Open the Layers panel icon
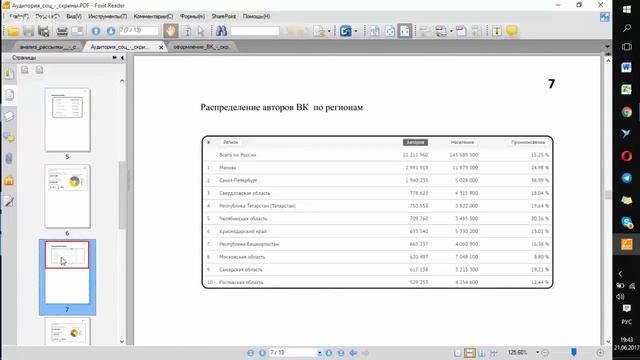 [9, 116]
